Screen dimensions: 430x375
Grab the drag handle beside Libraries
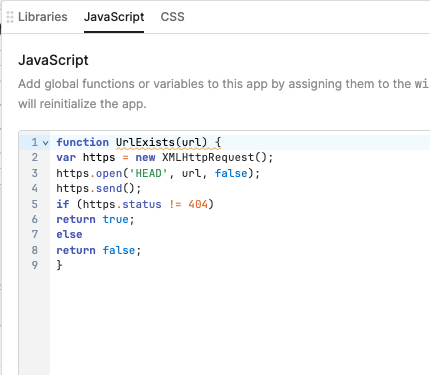[x=10, y=17]
